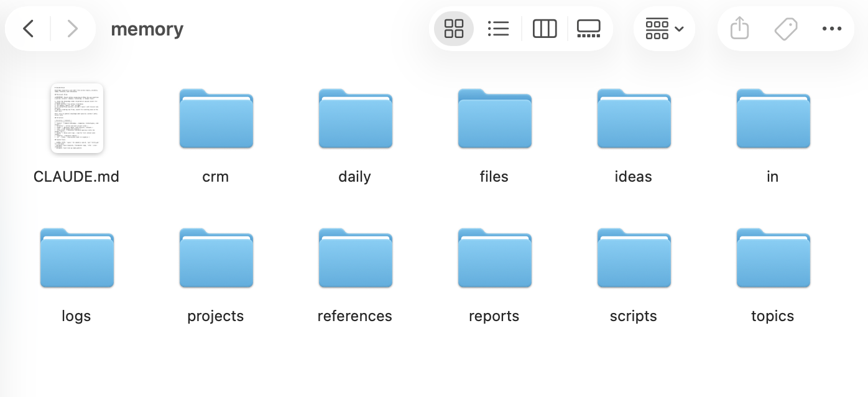Click the projects folder label
This screenshot has width=868, height=397.
point(216,316)
